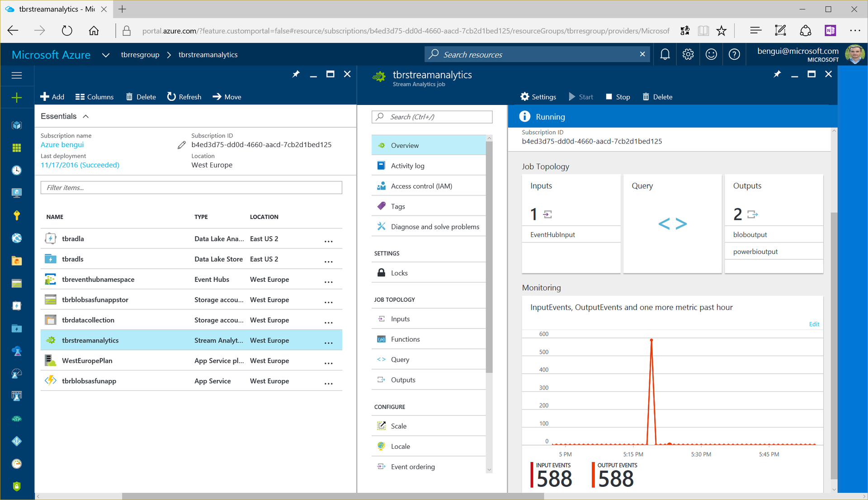Open the 11/17/2016 (Succeeded) deployment link
The image size is (868, 500).
coord(80,165)
